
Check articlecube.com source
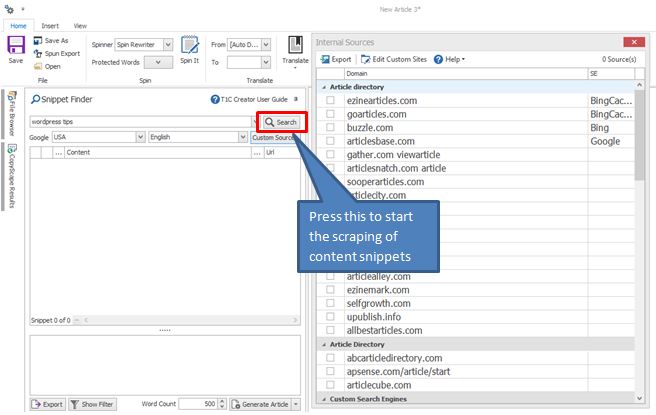(x=331, y=385)
